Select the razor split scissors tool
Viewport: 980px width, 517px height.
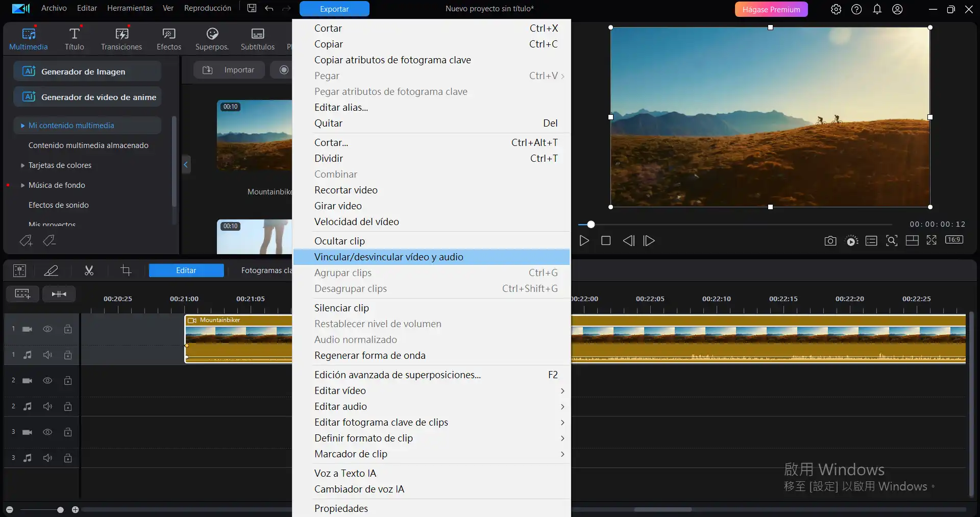point(89,270)
